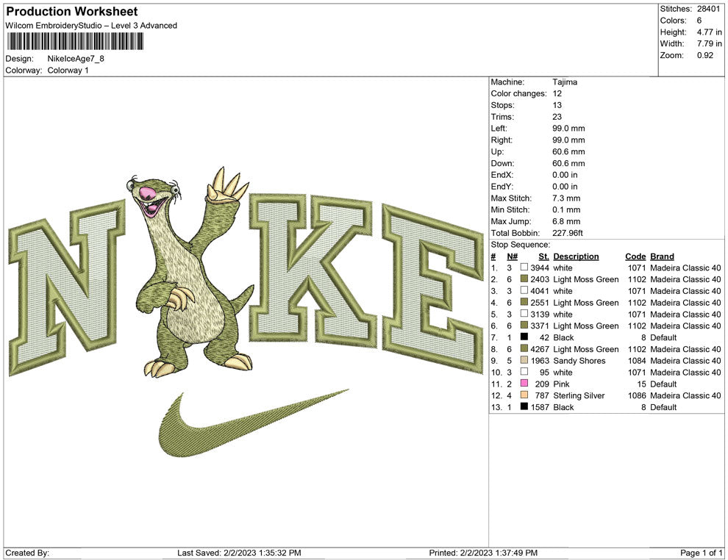Select the Colorway 1 value
728x560 pixels.
[68, 71]
